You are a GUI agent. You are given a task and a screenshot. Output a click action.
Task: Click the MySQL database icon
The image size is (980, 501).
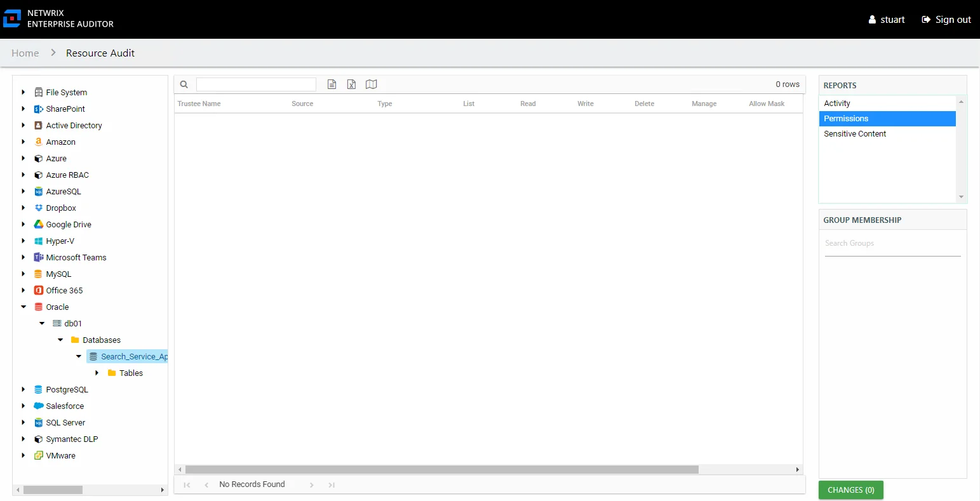point(39,274)
